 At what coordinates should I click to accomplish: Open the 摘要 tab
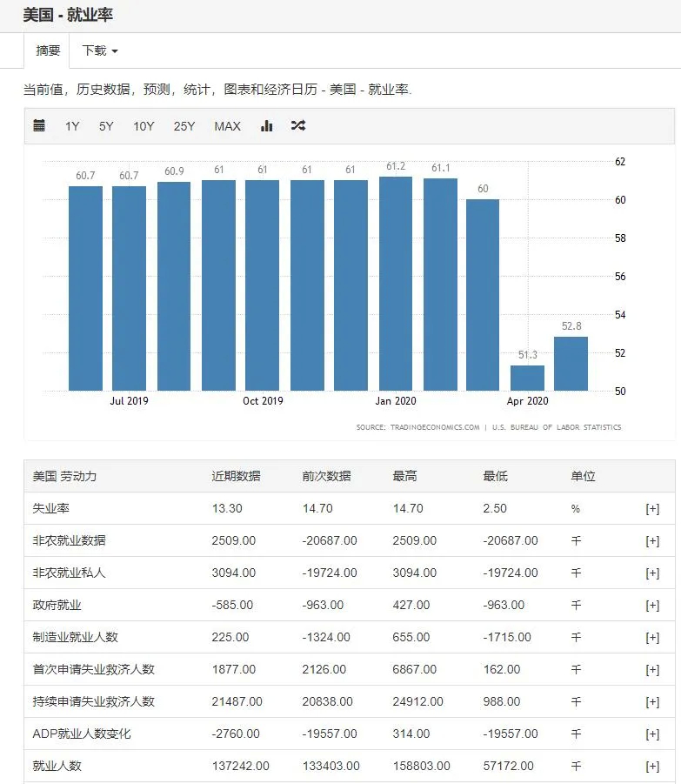tap(48, 50)
